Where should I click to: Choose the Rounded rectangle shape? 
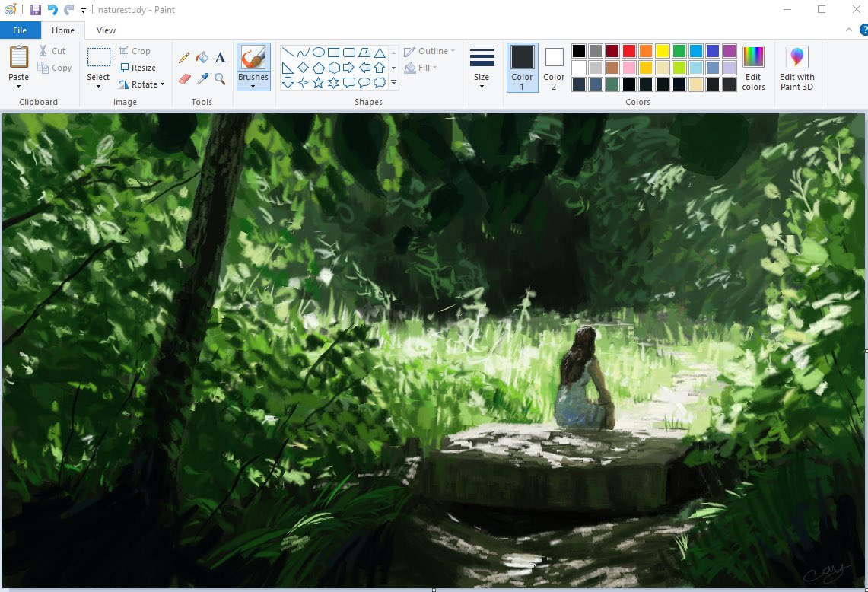pyautogui.click(x=348, y=53)
